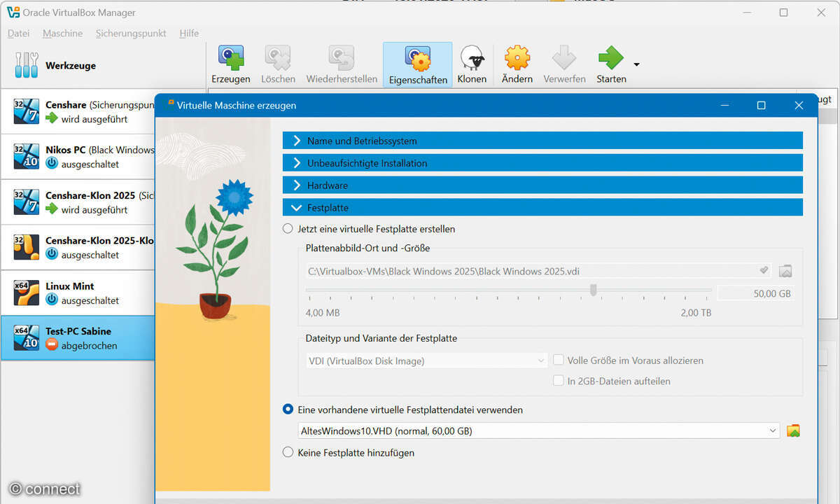Click the disk location browse icon
This screenshot has height=504, width=840.
click(785, 271)
